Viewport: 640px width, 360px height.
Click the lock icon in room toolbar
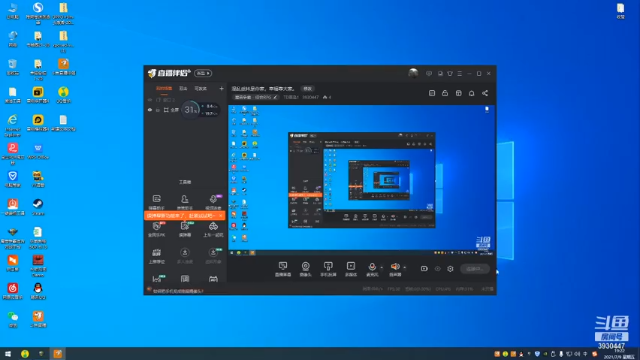445,93
